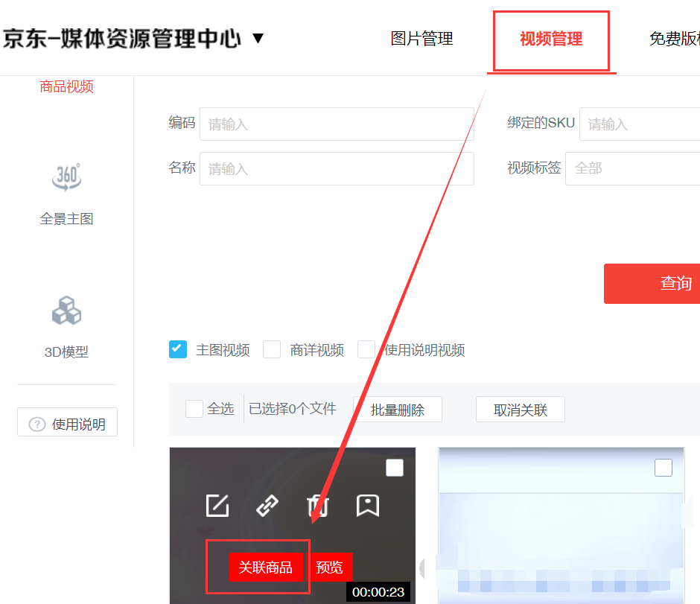This screenshot has height=604, width=700.
Task: Switch to the 图片管理 tab
Action: pos(422,39)
